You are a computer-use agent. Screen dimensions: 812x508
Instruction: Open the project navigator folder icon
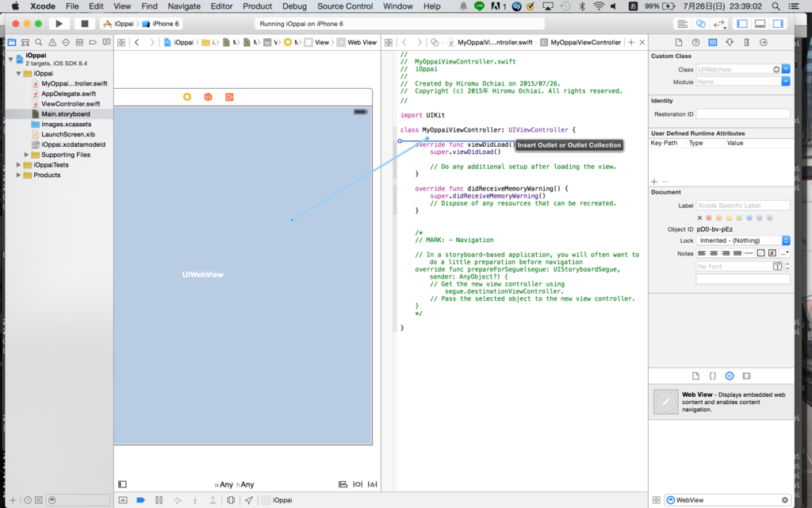point(12,43)
